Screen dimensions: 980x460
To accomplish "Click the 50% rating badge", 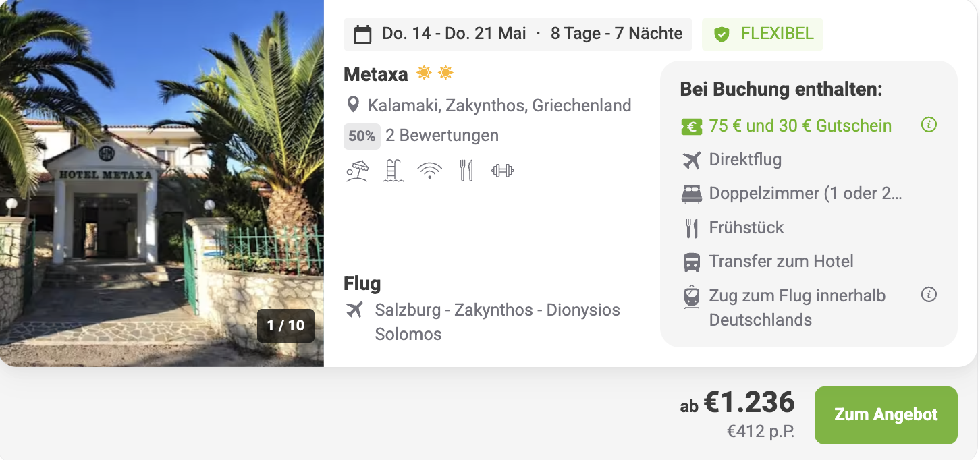I will [362, 136].
